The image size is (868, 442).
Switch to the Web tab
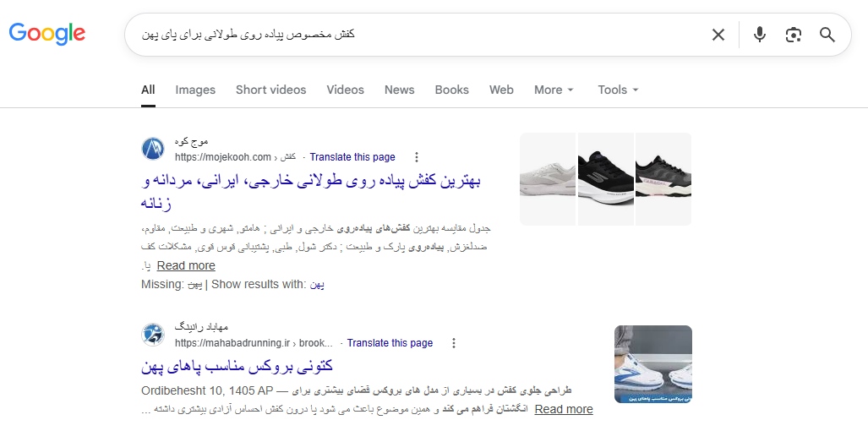(501, 90)
